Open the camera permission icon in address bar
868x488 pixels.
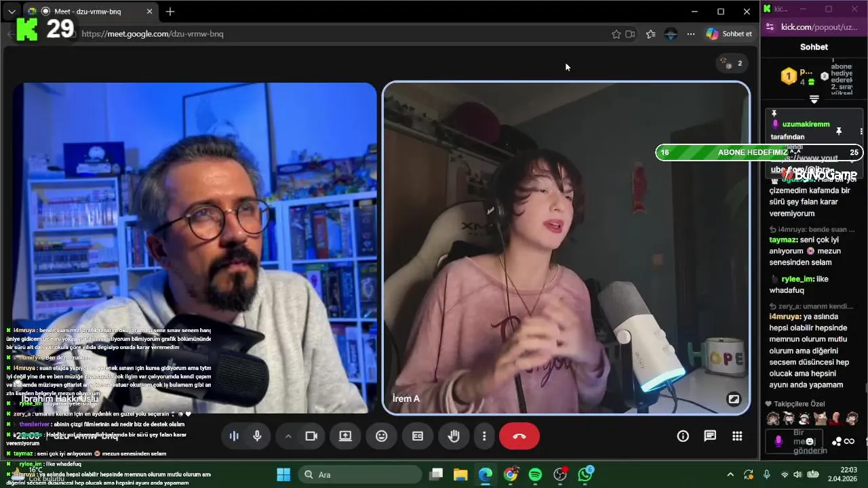pyautogui.click(x=631, y=33)
